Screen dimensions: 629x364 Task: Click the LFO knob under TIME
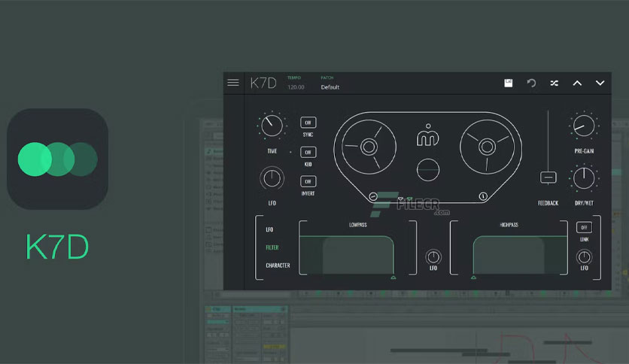(272, 178)
